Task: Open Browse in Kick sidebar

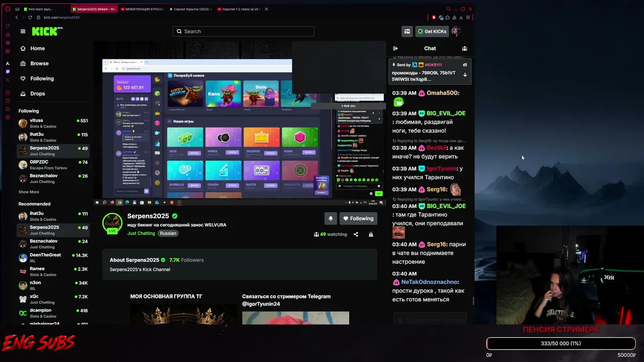Action: (35, 63)
